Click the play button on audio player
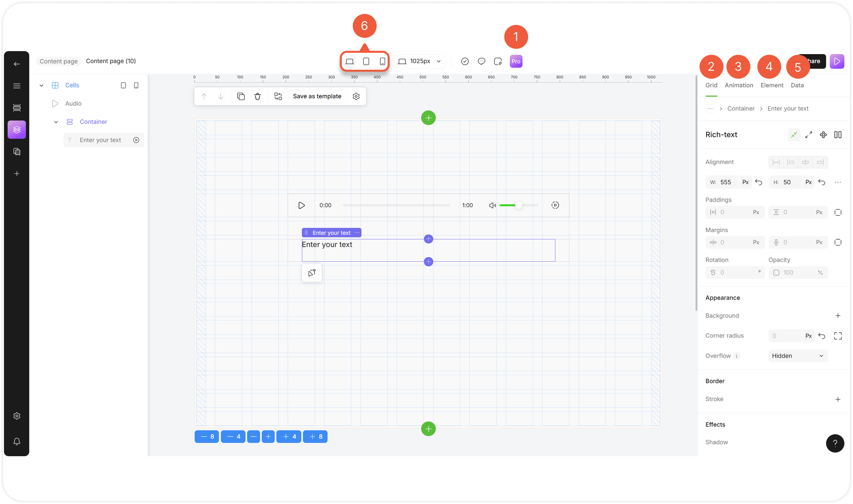Image resolution: width=853 pixels, height=504 pixels. [x=301, y=205]
